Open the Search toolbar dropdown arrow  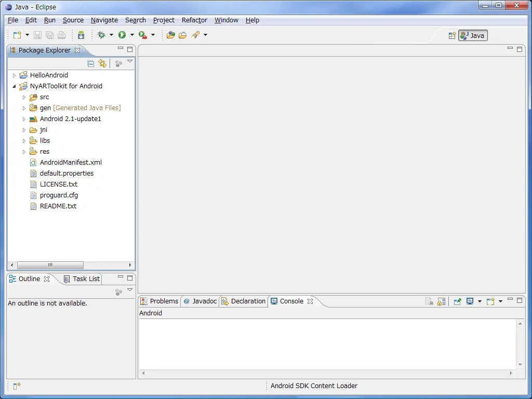point(205,35)
